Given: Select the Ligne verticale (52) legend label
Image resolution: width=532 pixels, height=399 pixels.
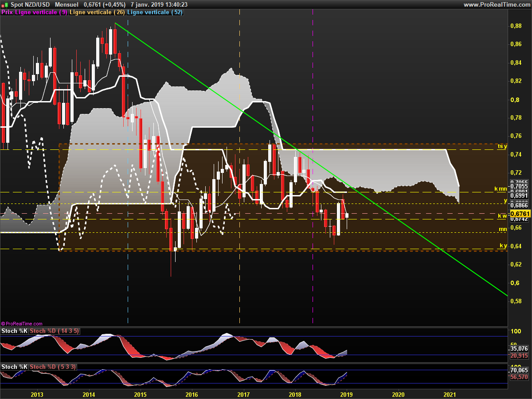Looking at the screenshot, I should coord(155,12).
